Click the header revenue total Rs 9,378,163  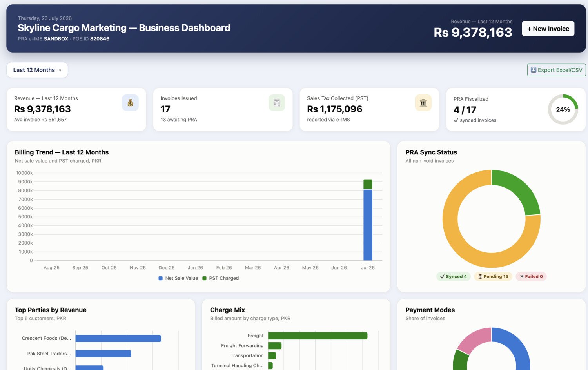pos(473,33)
